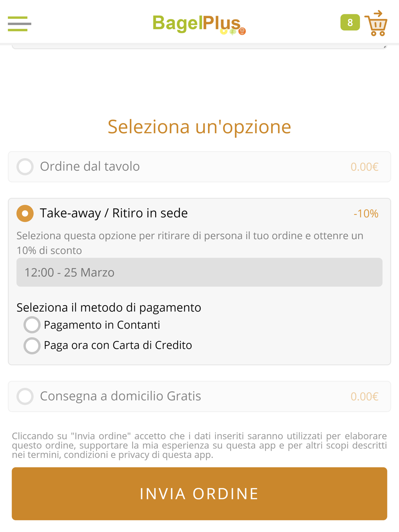
Task: Click the Consegna a domicilio Gratis label text
Action: click(120, 396)
